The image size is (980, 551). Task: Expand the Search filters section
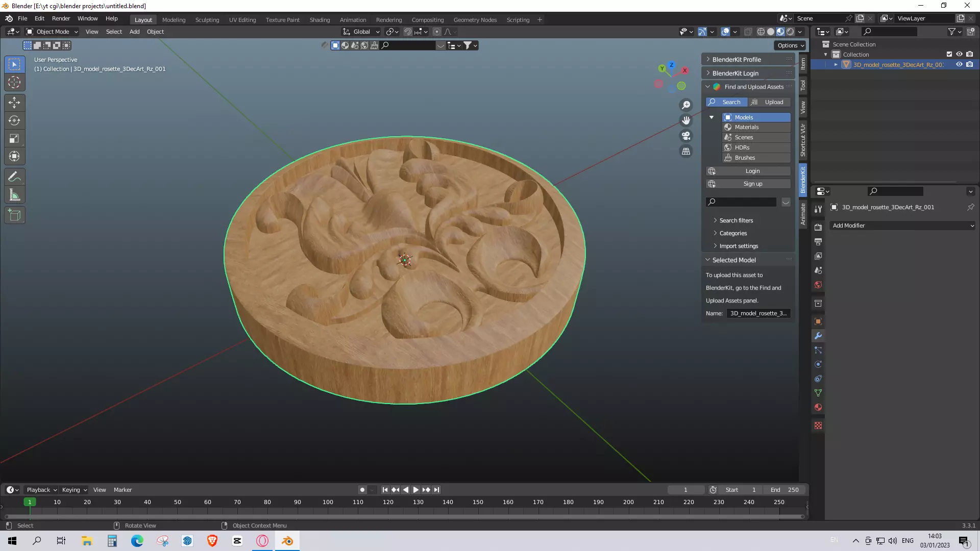[736, 220]
